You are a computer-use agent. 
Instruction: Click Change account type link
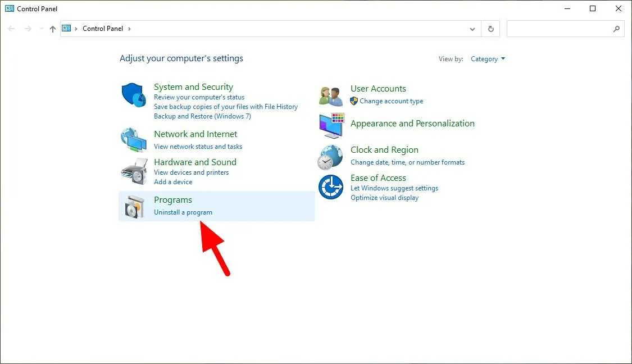392,101
